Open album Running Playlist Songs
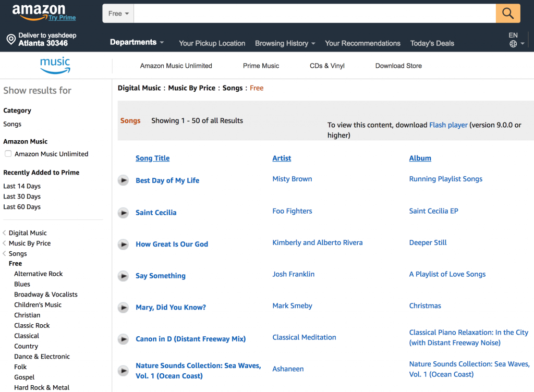 tap(446, 179)
